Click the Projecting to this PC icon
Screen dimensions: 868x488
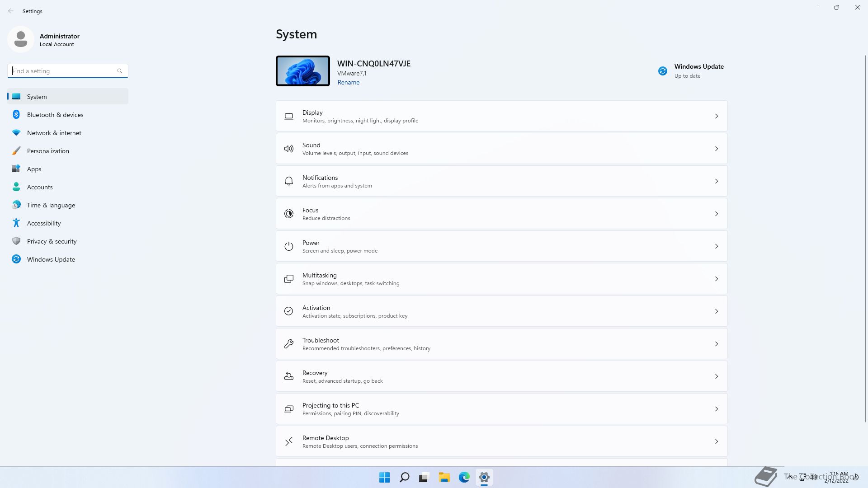click(289, 409)
